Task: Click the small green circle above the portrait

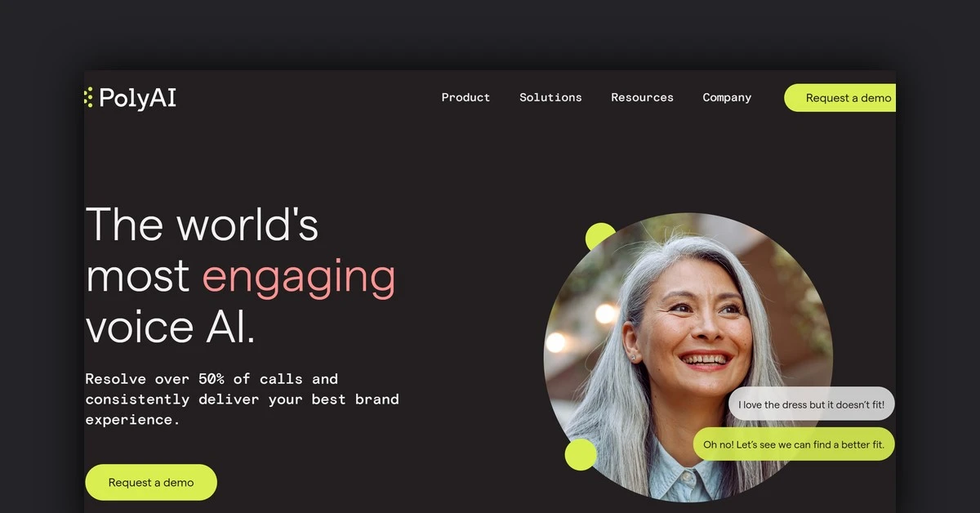Action: point(600,235)
